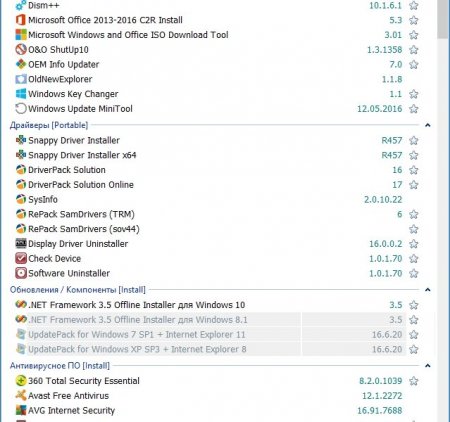
Task: Click the O&O ShutUp10 icon
Action: [x=21, y=49]
